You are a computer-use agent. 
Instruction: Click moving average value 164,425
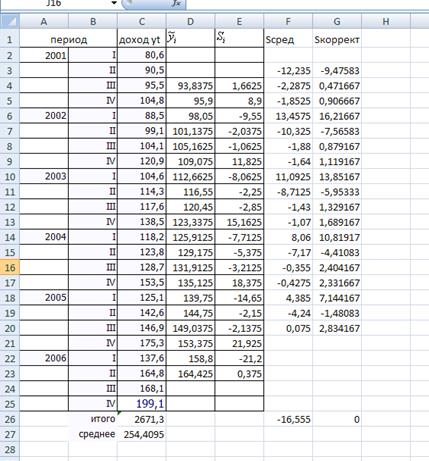pyautogui.click(x=190, y=374)
